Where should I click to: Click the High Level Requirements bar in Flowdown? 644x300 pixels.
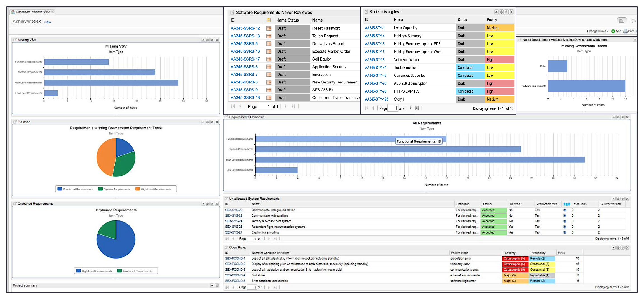[420, 160]
